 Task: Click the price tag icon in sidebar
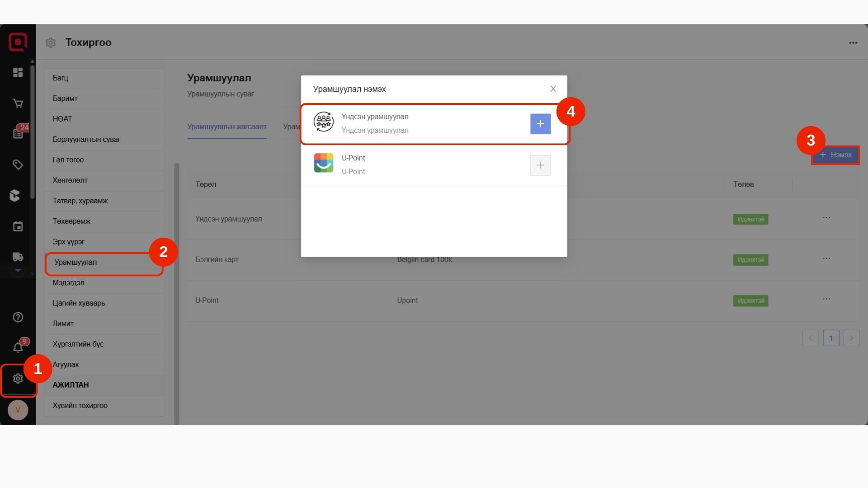pos(18,164)
